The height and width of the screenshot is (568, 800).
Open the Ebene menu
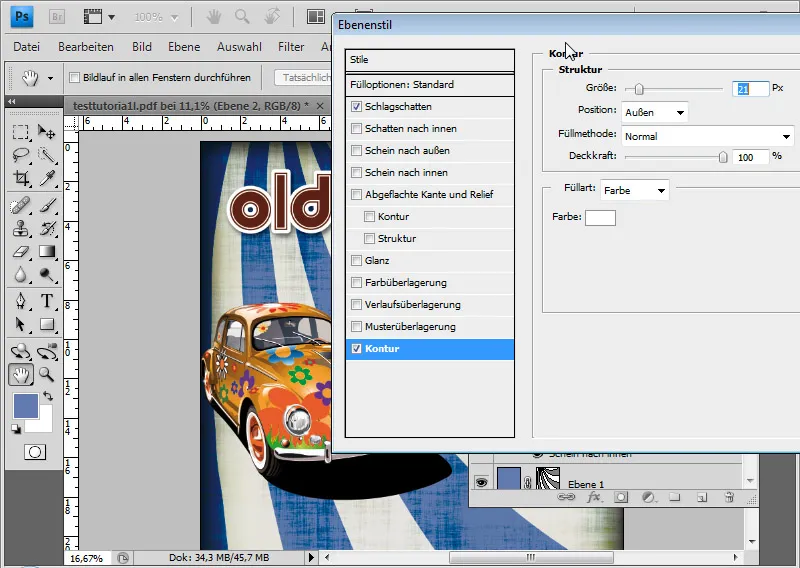[184, 47]
